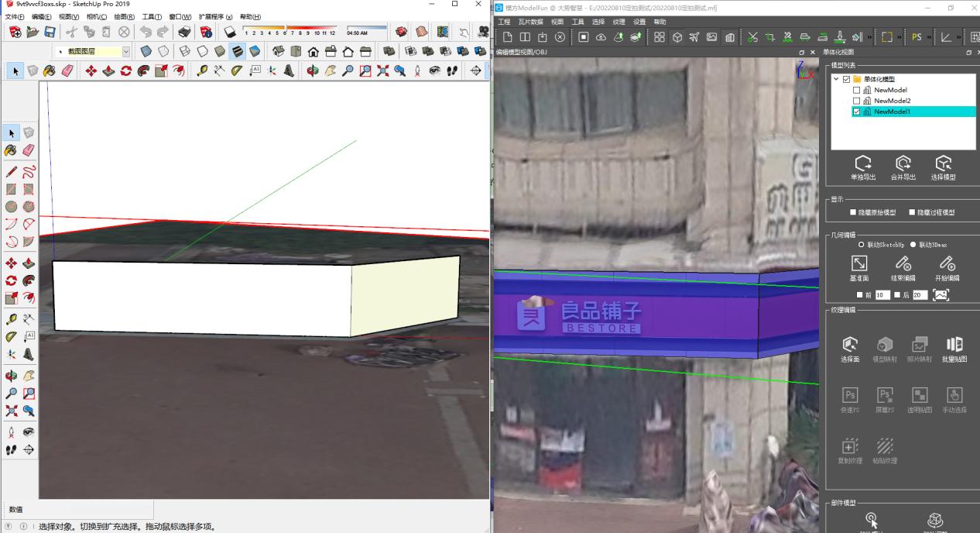Click the 3D cube view icon in ModelFun
The height and width of the screenshot is (533, 980).
click(677, 36)
